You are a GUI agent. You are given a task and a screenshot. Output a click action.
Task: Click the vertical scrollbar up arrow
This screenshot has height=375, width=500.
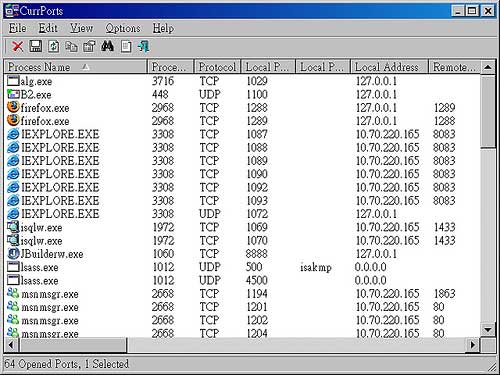tap(488, 67)
